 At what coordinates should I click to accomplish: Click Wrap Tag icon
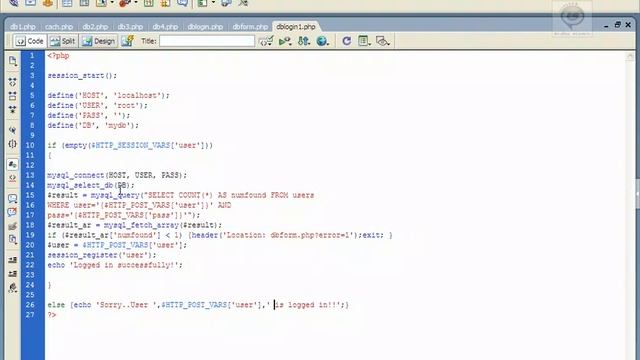click(13, 226)
